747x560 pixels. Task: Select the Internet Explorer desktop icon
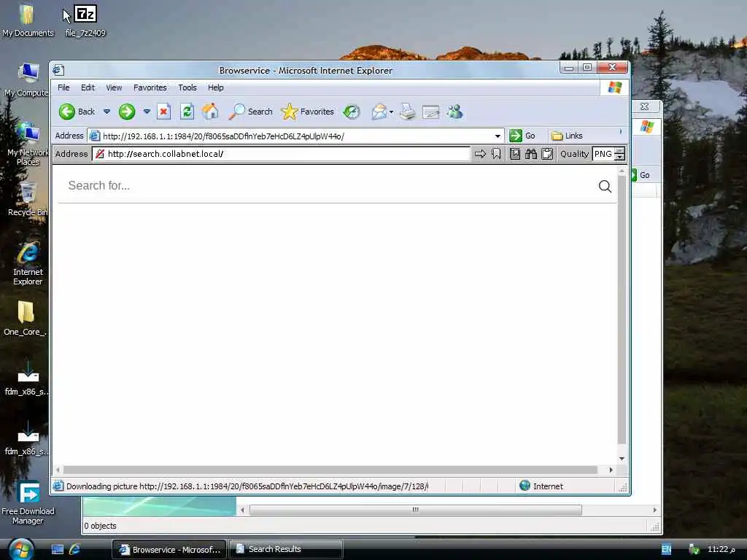point(28,264)
